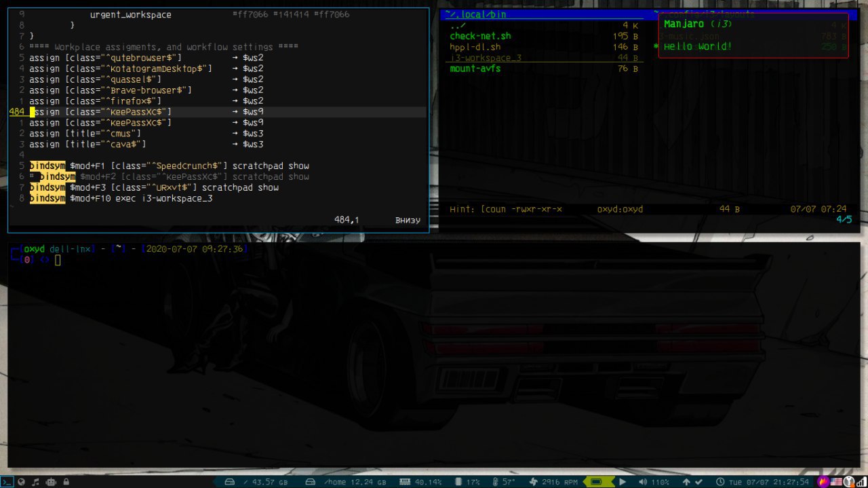Image resolution: width=868 pixels, height=488 pixels.
Task: Click the 4/5 position indicator in ranger
Action: pyautogui.click(x=844, y=219)
